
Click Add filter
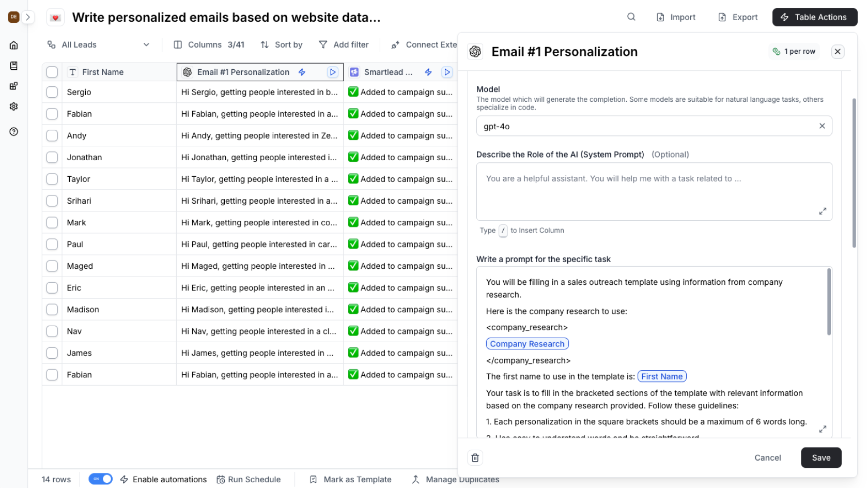344,45
